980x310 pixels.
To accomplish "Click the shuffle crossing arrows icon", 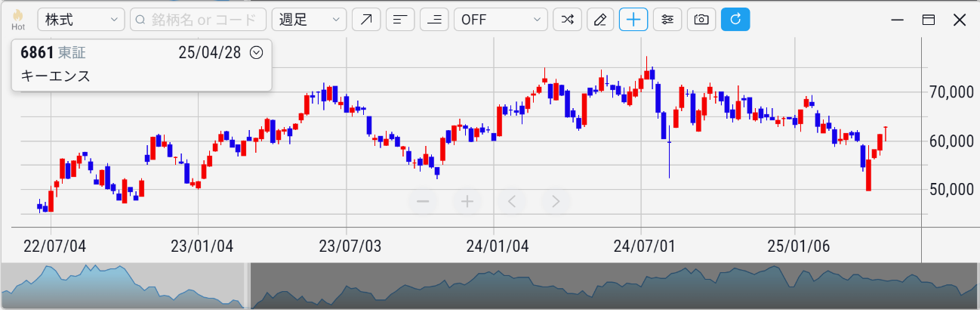I will coord(567,20).
